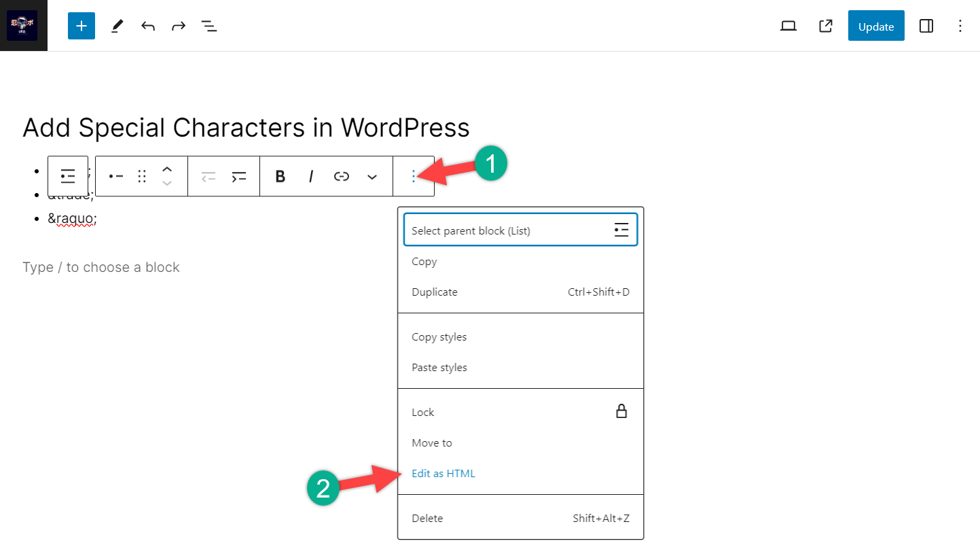Toggle the settings sidebar panel
This screenshot has height=556, width=980.
[x=926, y=25]
